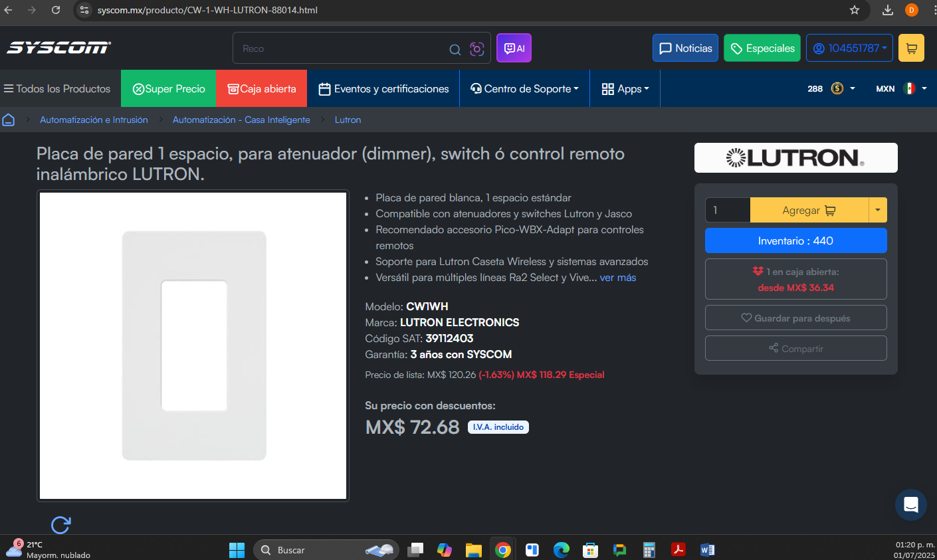Open the taskbar clock showing 01:20 p. m.

click(x=914, y=550)
